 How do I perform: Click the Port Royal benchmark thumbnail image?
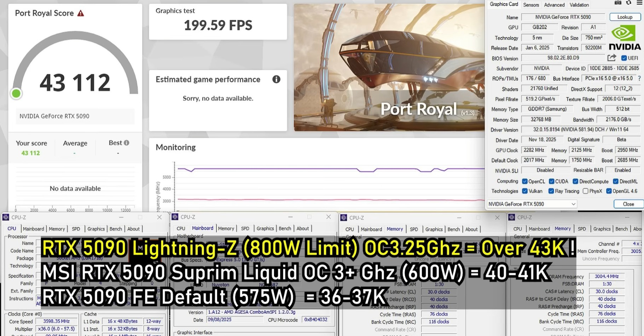click(x=389, y=67)
